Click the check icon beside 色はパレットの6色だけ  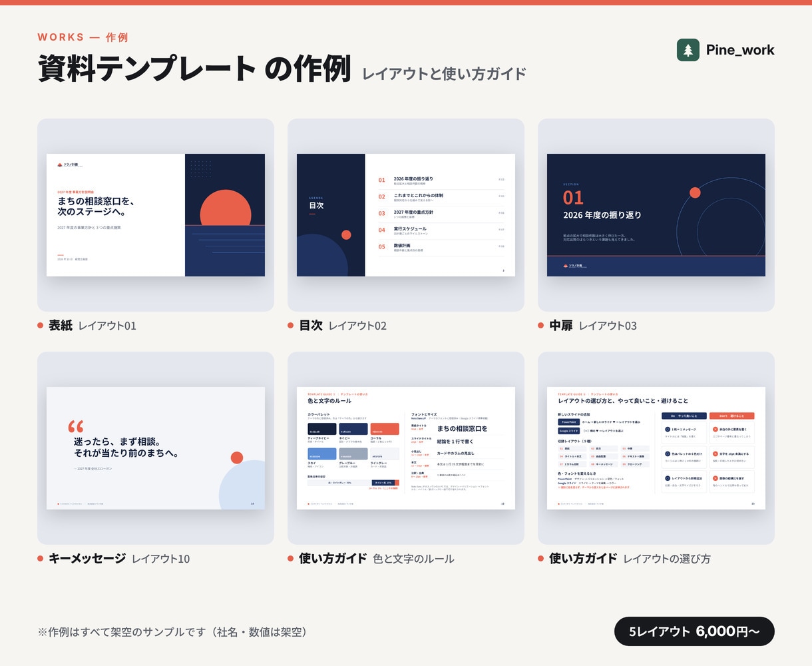click(668, 454)
